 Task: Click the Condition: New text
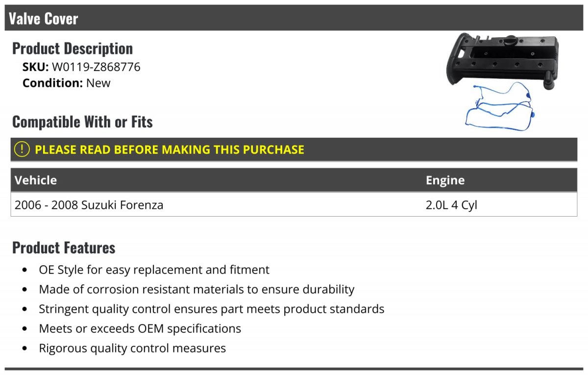click(67, 83)
